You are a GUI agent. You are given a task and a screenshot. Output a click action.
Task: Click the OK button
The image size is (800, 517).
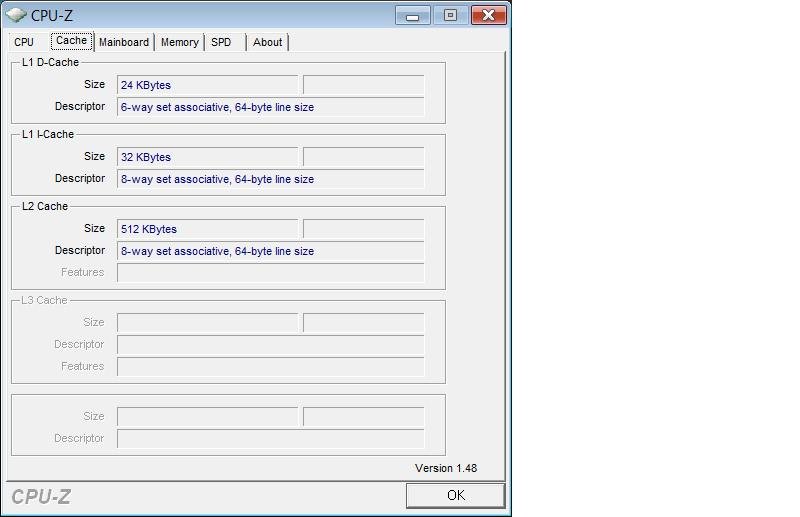(456, 495)
